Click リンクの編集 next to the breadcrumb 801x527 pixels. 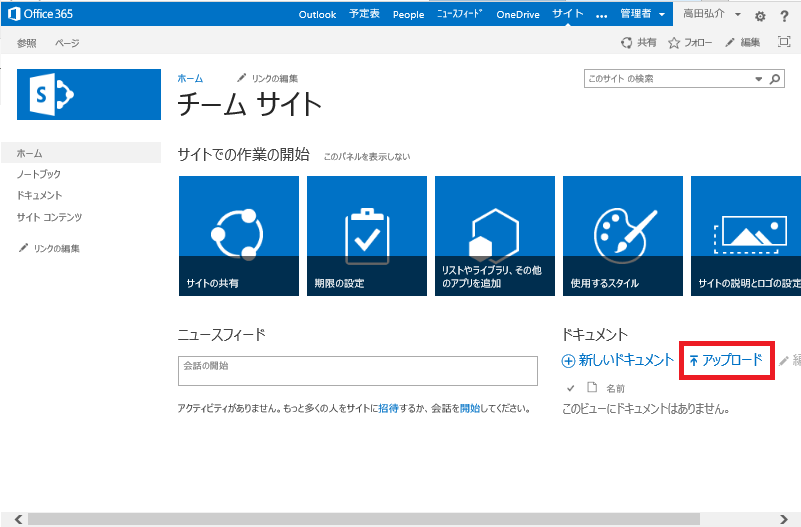[267, 78]
